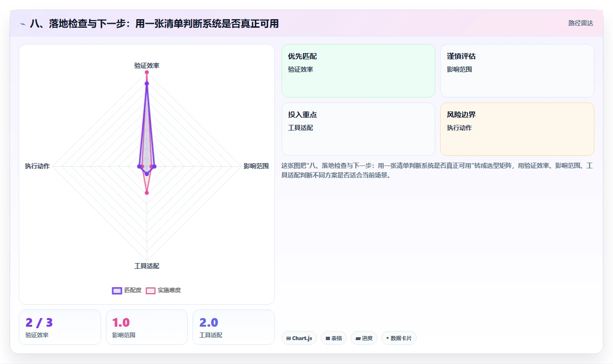
Task: Click the 影响范围 radar axis label
Action: point(256,166)
